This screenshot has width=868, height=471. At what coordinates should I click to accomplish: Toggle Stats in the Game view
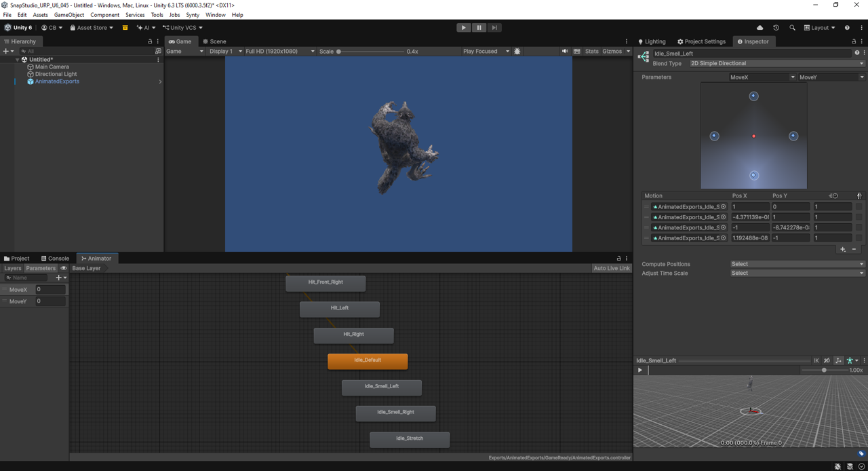point(592,51)
